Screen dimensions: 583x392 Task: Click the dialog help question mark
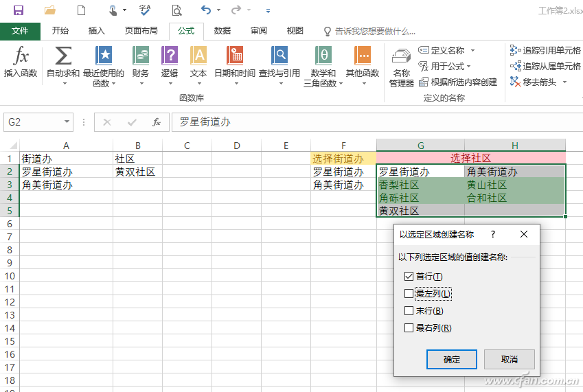click(x=493, y=235)
